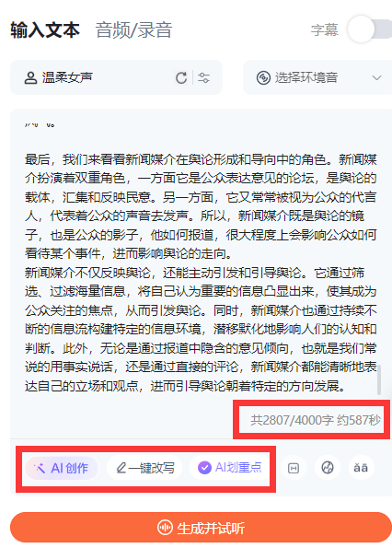Image resolution: width=392 pixels, height=548 pixels.
Task: Click the text area scrollbar thumb
Action: [x=379, y=379]
